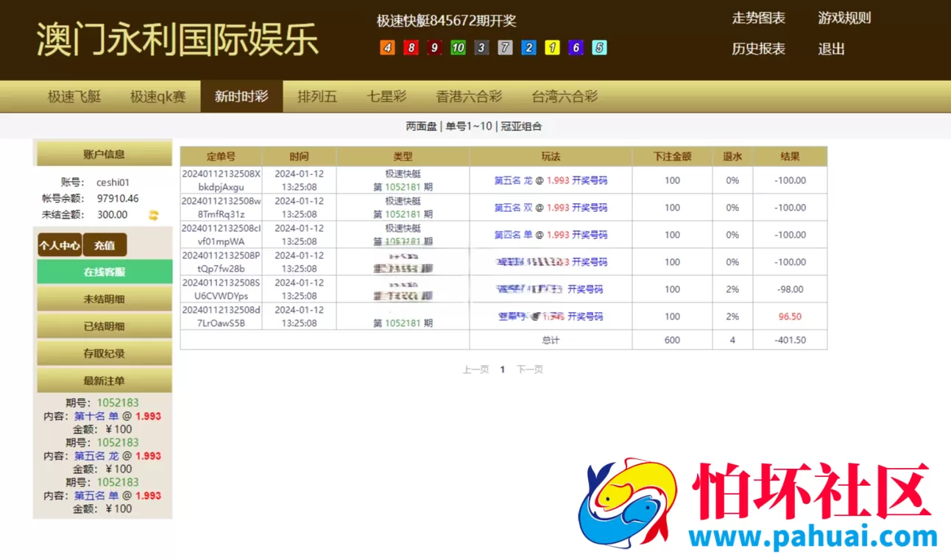Click the green number 10 ball
Image resolution: width=951 pixels, height=560 pixels.
click(458, 48)
